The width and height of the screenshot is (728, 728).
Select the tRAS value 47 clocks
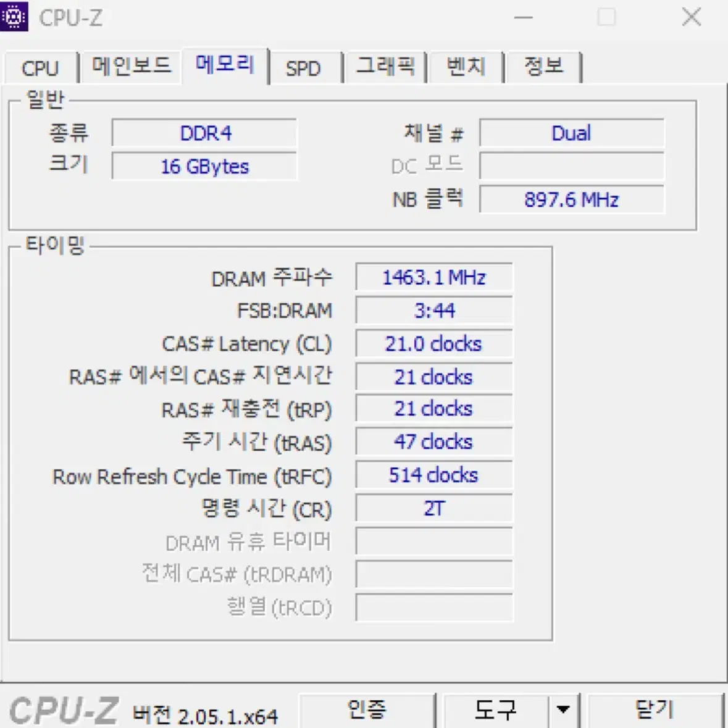pos(434,441)
